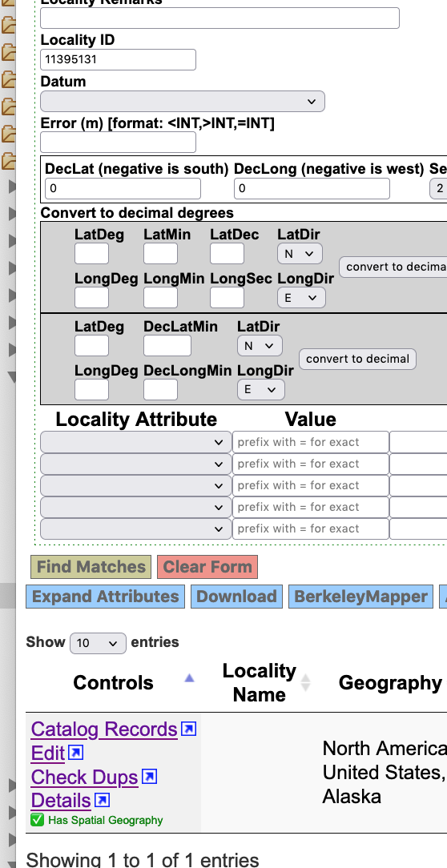
Task: Click the 'Alaska' geography text
Action: click(352, 797)
